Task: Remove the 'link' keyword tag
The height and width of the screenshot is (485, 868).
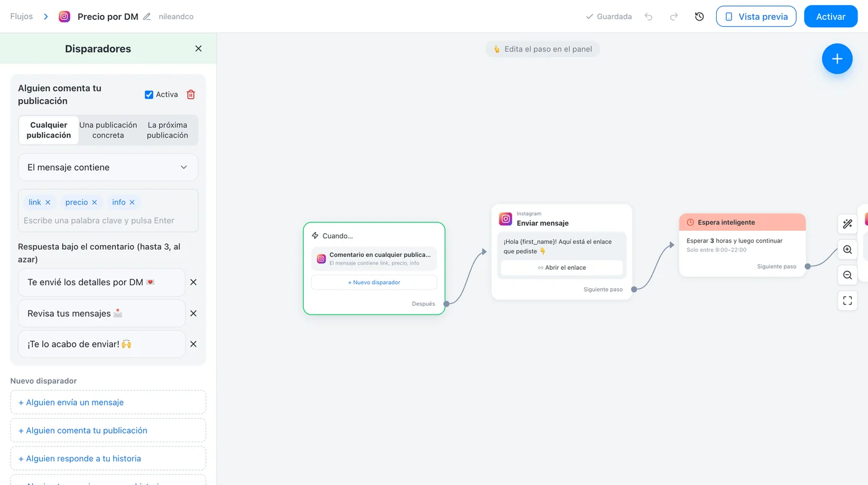Action: point(48,202)
